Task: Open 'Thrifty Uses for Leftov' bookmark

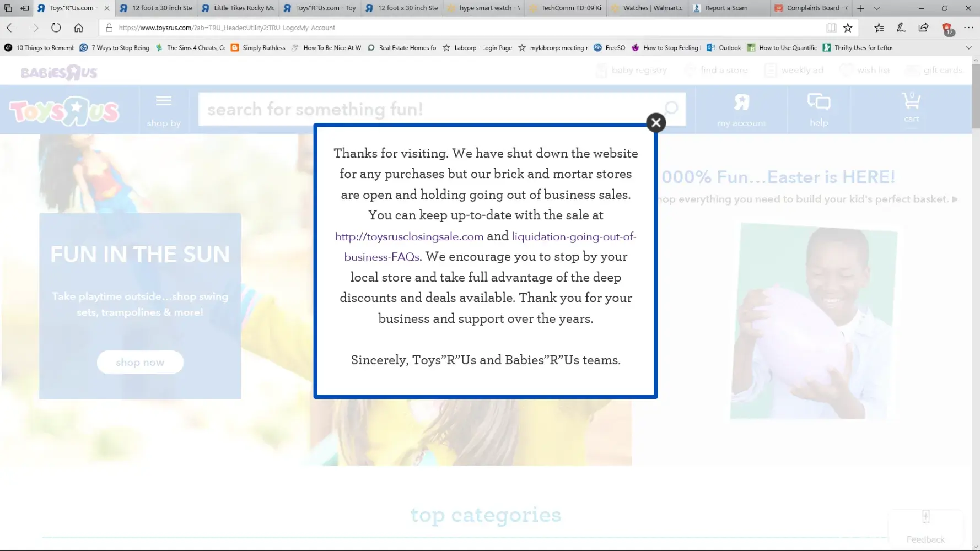Action: (x=858, y=48)
